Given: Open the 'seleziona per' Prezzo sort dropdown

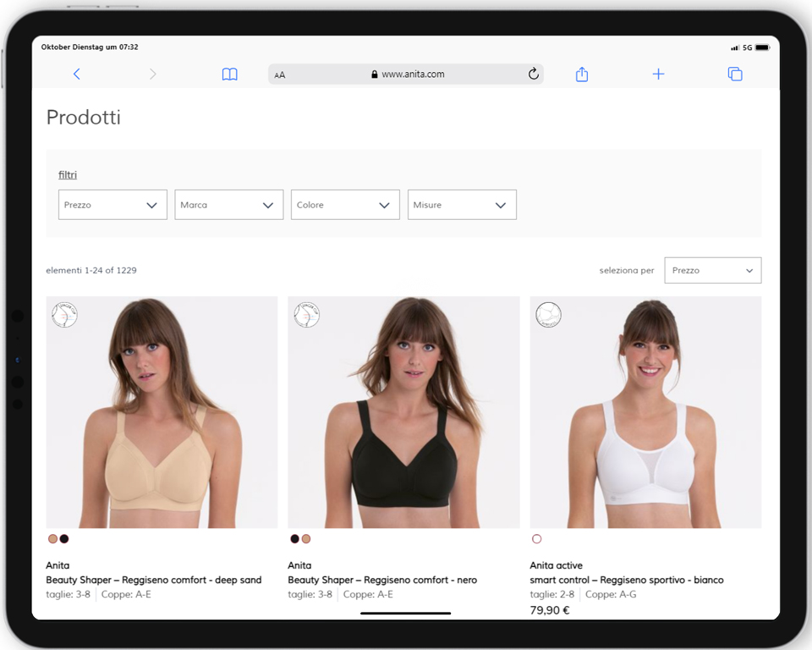Looking at the screenshot, I should click(712, 270).
